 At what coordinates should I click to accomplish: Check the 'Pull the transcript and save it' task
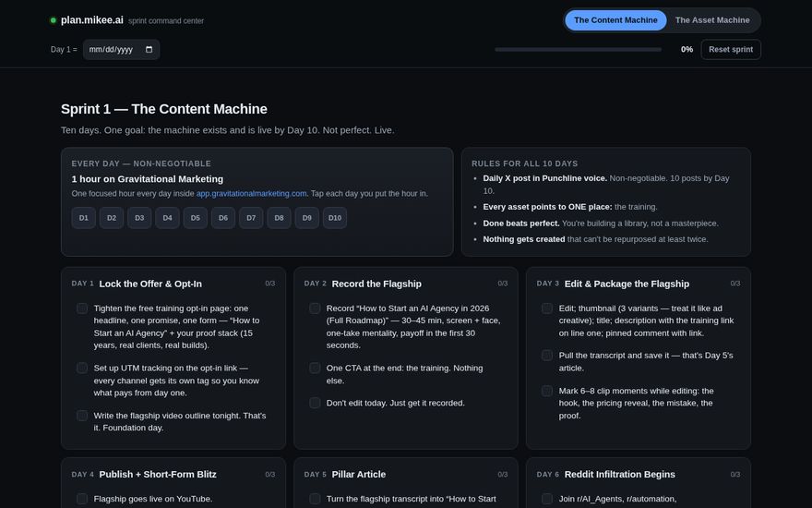point(547,356)
